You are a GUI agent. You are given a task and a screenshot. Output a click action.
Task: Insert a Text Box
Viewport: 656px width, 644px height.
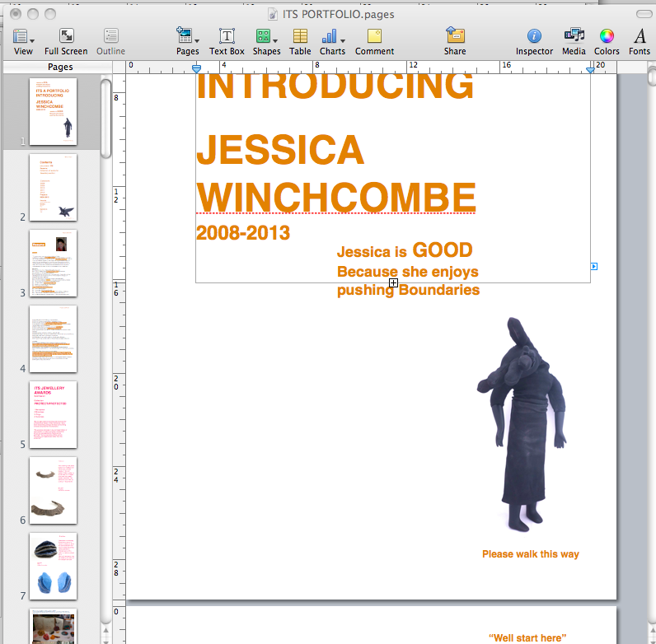[x=227, y=36]
